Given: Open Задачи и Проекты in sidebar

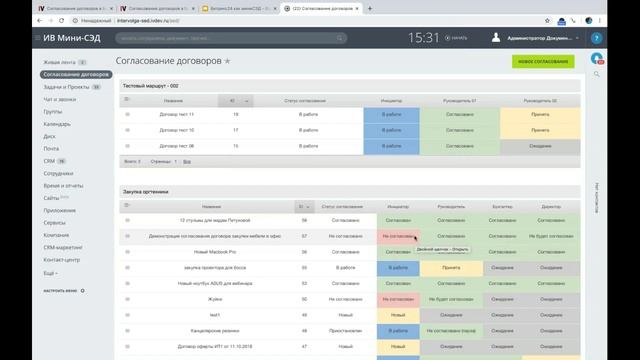Looking at the screenshot, I should 66,87.
